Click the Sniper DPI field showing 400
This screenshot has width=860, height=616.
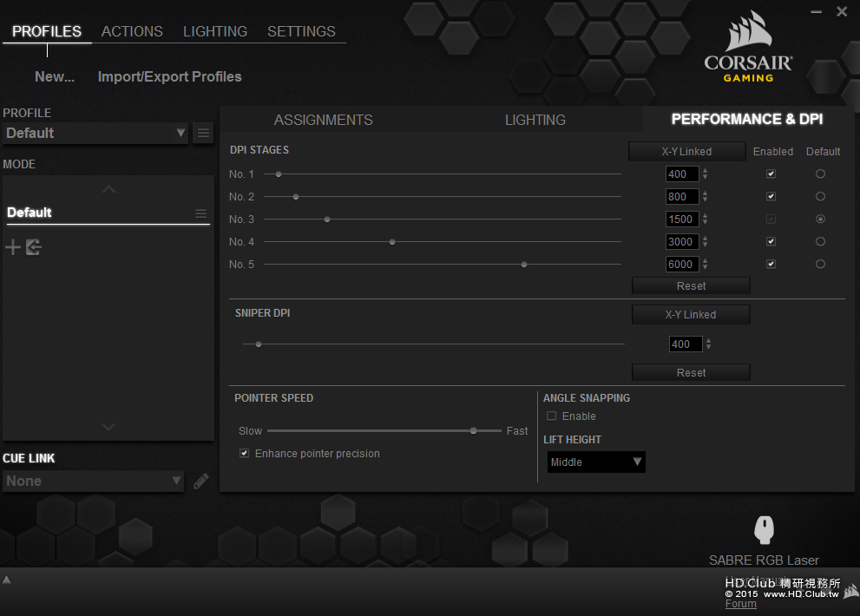pos(686,344)
